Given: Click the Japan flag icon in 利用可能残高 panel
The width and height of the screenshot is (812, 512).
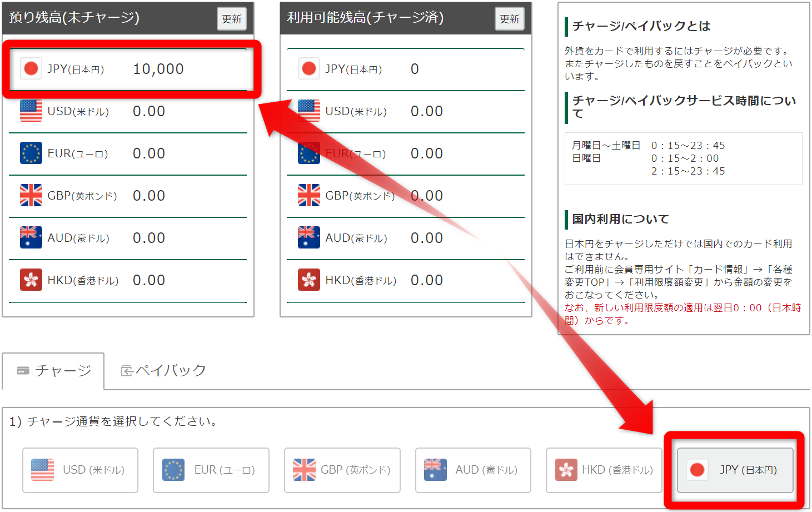Looking at the screenshot, I should pyautogui.click(x=309, y=69).
